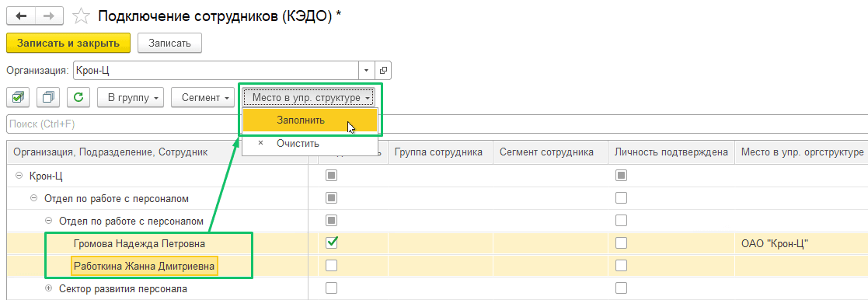Check the Работкина Жанна Дмитриевна connection checkbox
This screenshot has height=300, width=868.
332,266
